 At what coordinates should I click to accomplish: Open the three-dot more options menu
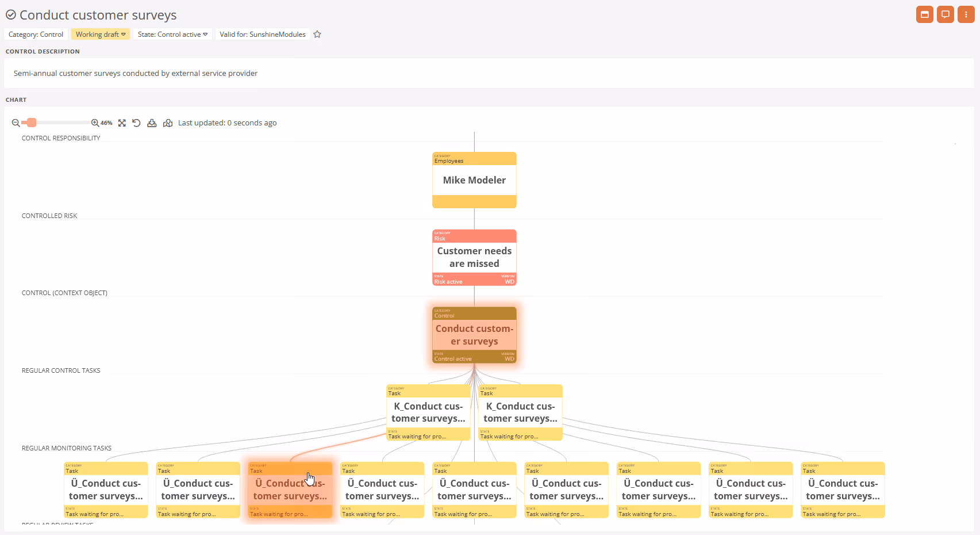[966, 14]
